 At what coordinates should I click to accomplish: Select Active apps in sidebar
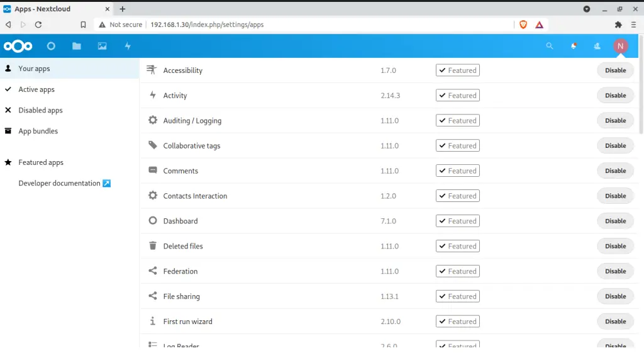(69, 89)
